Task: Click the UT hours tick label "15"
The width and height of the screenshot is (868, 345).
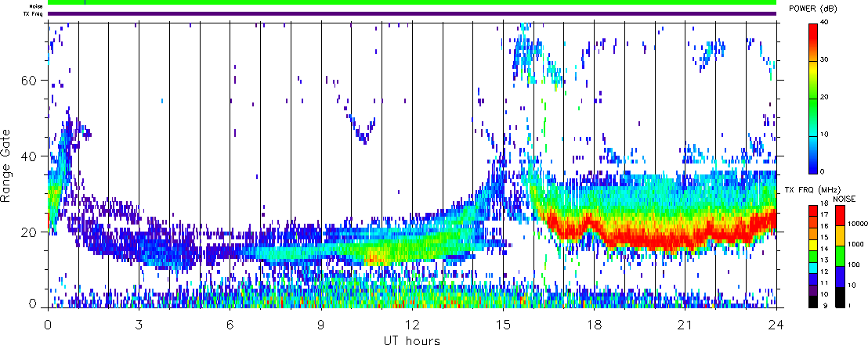Action: (503, 324)
